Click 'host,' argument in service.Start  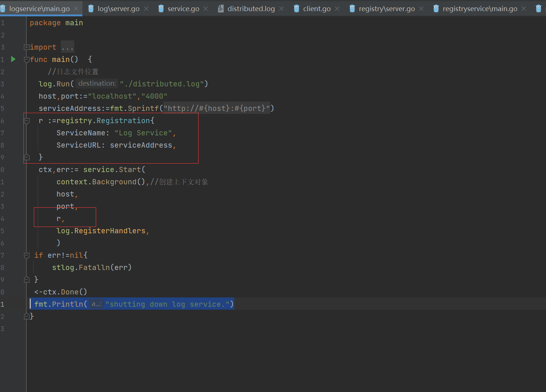[67, 194]
